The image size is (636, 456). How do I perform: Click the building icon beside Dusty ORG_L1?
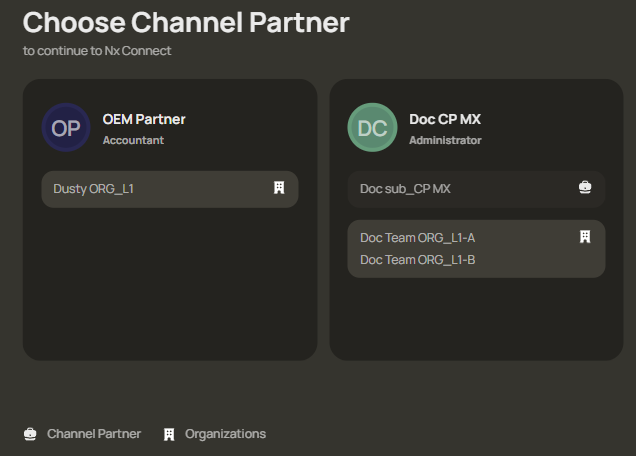click(x=279, y=188)
